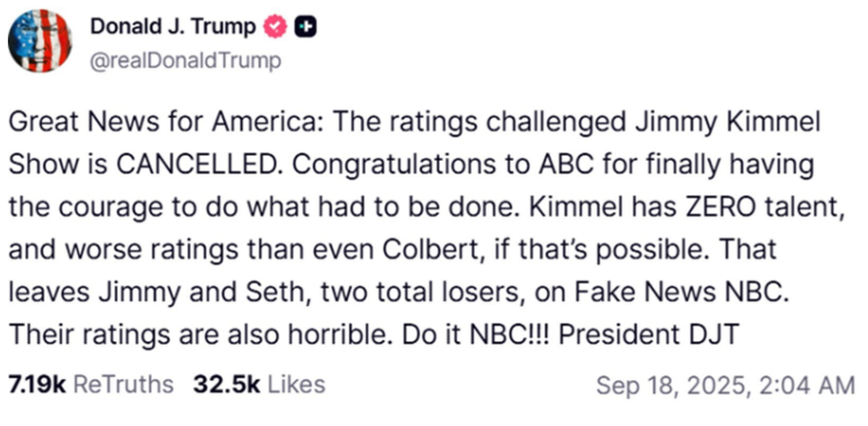View the 32.5k Likes count
The image size is (868, 426).
click(226, 384)
